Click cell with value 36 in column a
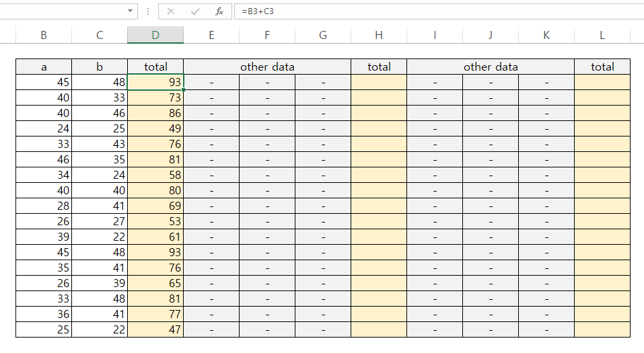Viewport: 644px width, 353px height. coord(44,314)
